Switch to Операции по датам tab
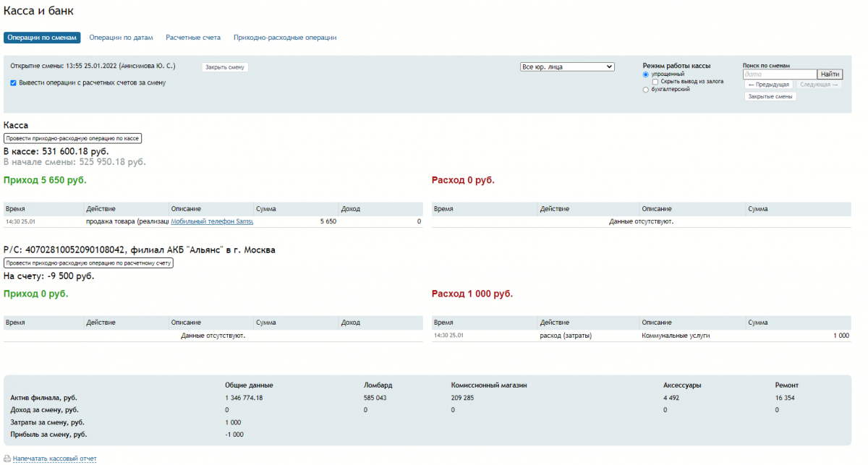The image size is (868, 465). click(x=121, y=38)
